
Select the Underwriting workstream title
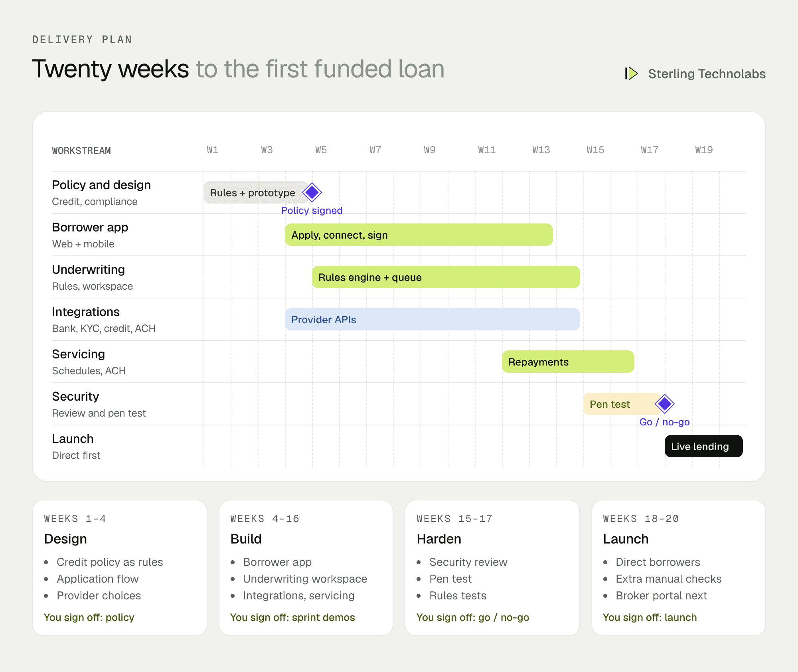(89, 270)
